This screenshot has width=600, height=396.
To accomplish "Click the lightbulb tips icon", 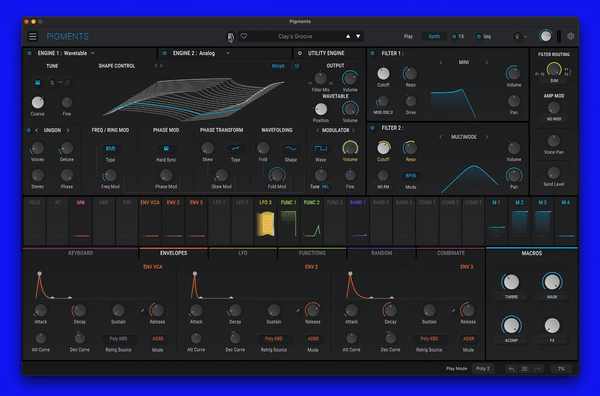I will click(517, 36).
